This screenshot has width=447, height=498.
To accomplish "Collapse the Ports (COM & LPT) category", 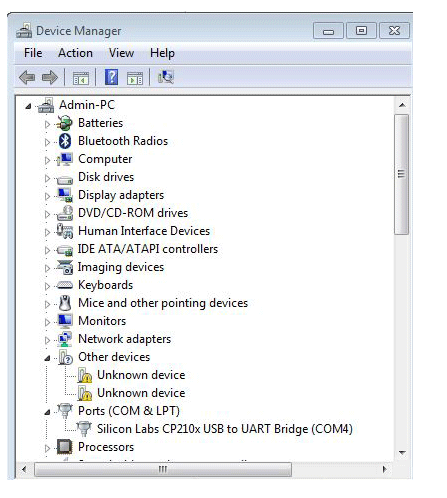I will pos(47,412).
